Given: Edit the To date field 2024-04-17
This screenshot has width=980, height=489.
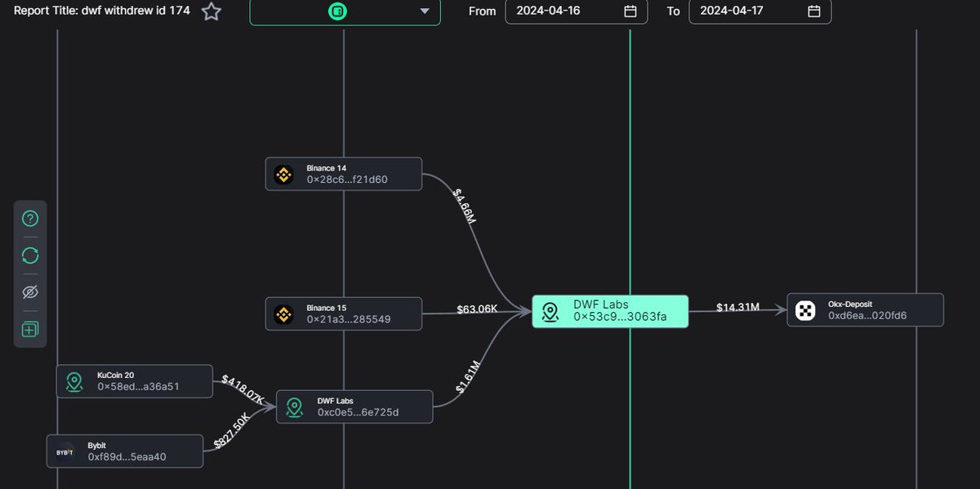Looking at the screenshot, I should 760,11.
